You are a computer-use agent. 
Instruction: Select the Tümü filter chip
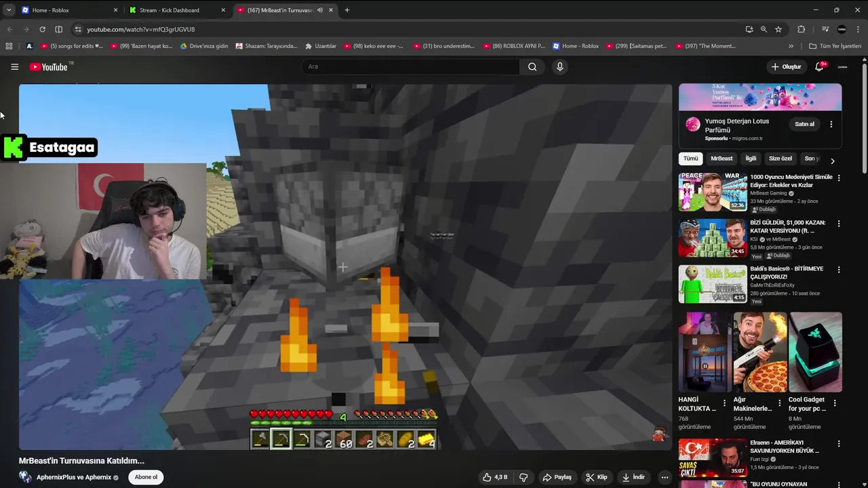pyautogui.click(x=690, y=159)
